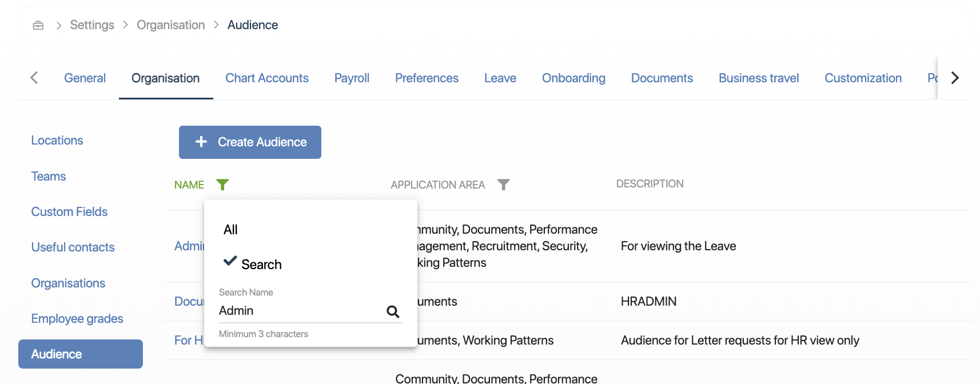Click the green NAME column filter icon
The width and height of the screenshot is (980, 384).
(x=222, y=185)
